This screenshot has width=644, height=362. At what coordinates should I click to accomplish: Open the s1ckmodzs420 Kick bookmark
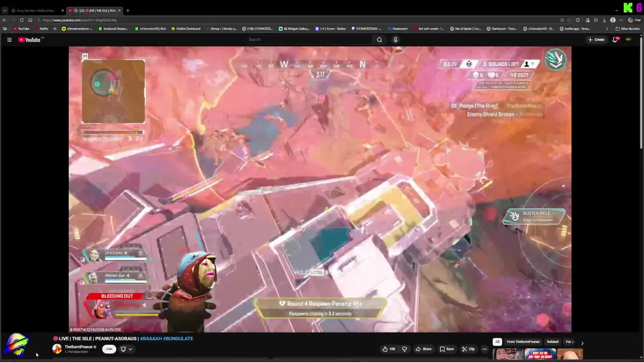point(151,29)
